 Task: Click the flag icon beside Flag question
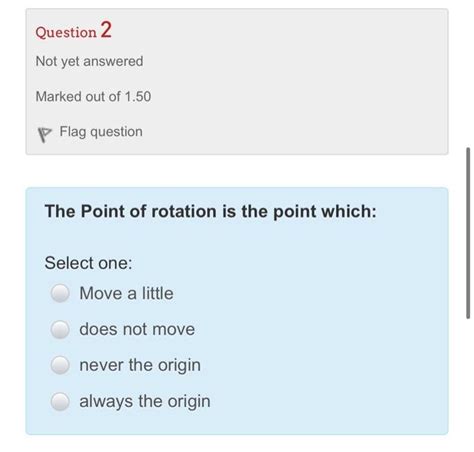[x=44, y=134]
